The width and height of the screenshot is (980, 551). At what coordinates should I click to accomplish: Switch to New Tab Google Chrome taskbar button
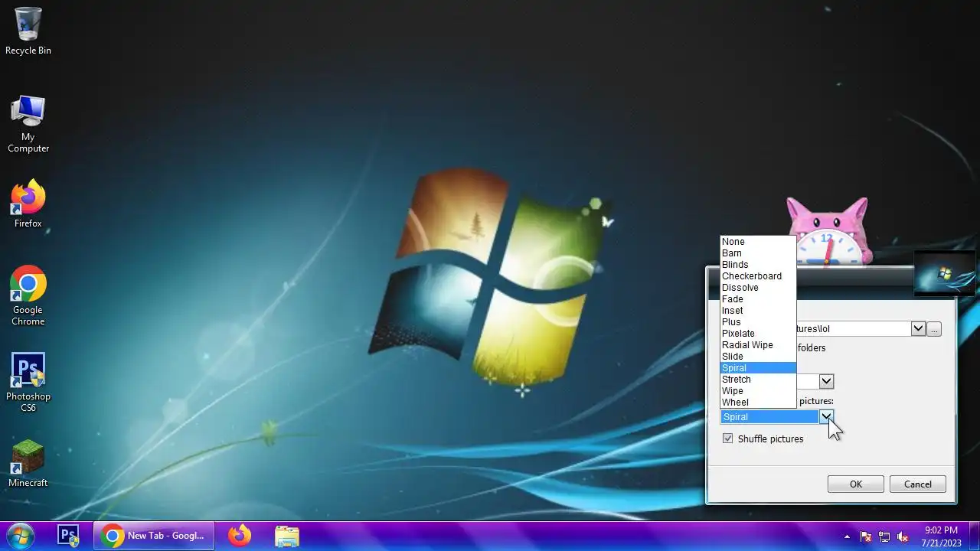(x=155, y=536)
